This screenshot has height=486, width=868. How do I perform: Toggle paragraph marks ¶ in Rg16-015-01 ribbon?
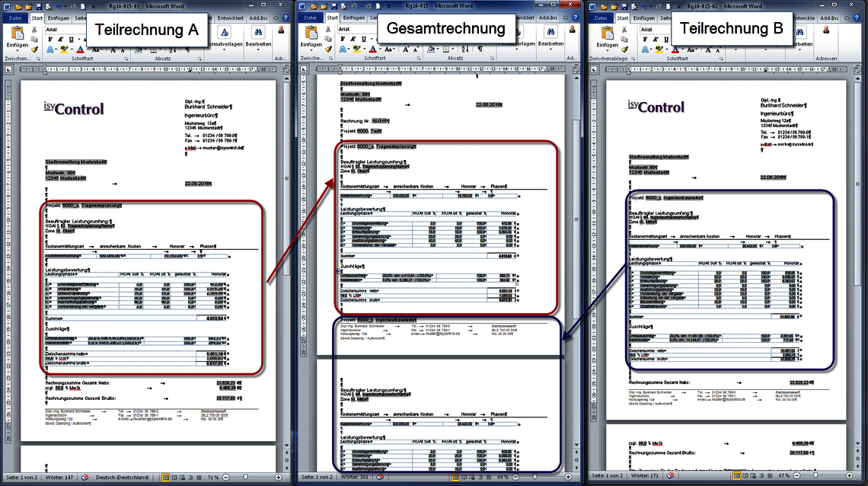[187, 50]
